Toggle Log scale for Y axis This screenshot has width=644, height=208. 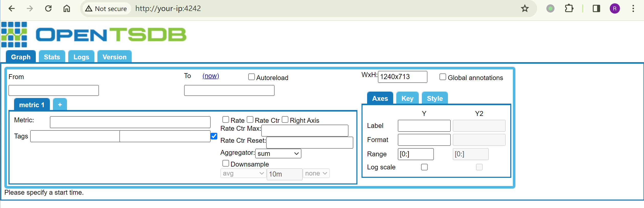(x=424, y=167)
